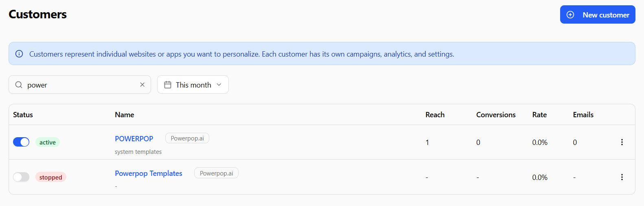The width and height of the screenshot is (644, 206).
Task: Click the Powerpop.ai tag on Powerpop Templates
Action: pyautogui.click(x=216, y=173)
